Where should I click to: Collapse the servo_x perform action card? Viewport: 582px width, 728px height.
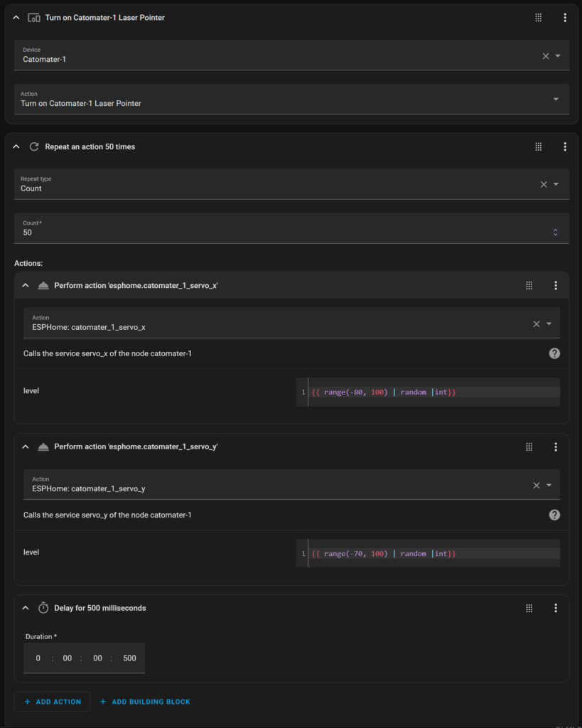point(26,286)
